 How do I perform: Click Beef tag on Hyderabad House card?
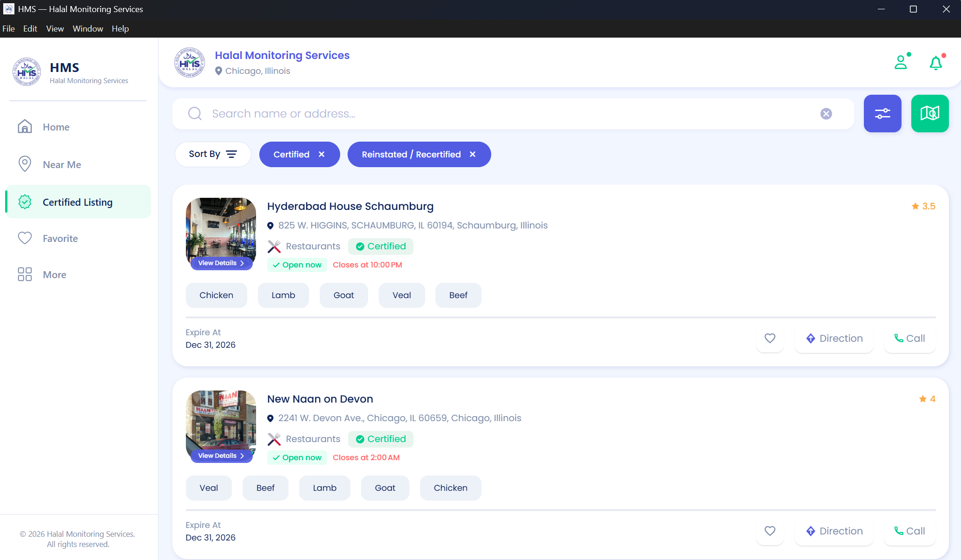coord(458,295)
